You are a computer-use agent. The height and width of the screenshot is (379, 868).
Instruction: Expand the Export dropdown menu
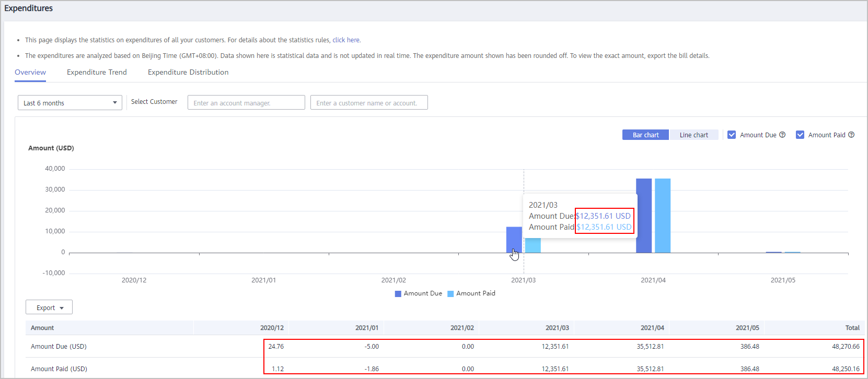click(x=49, y=307)
